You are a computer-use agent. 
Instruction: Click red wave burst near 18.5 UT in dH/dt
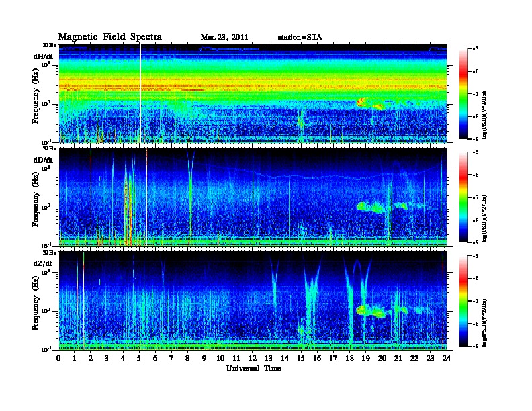[x=361, y=101]
